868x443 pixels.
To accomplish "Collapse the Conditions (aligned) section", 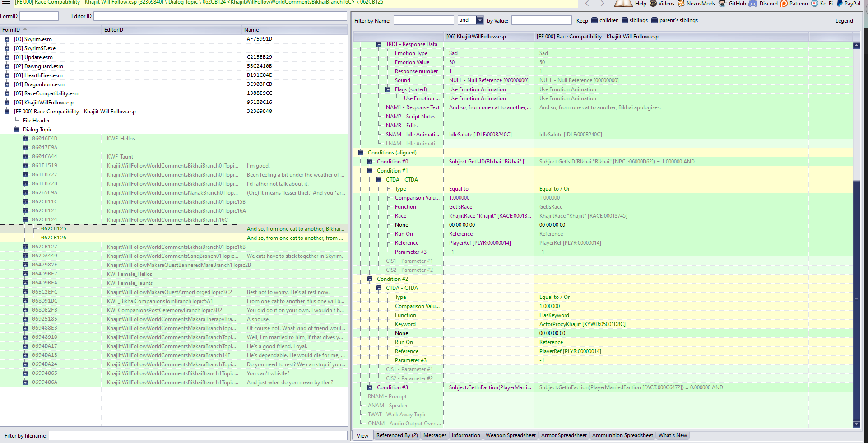I will pos(361,153).
